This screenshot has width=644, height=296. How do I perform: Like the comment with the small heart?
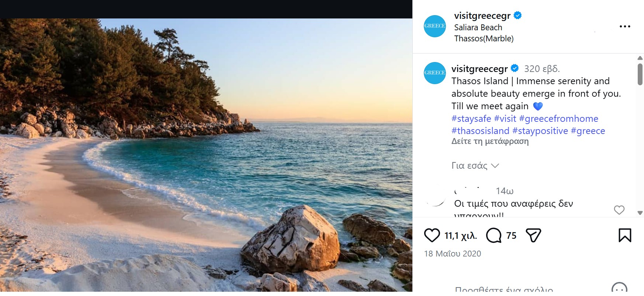pyautogui.click(x=619, y=210)
